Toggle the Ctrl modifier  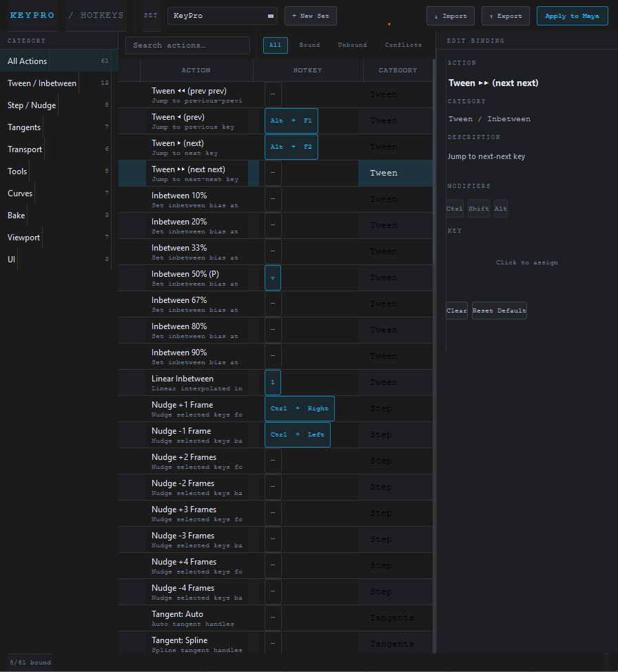coord(455,209)
